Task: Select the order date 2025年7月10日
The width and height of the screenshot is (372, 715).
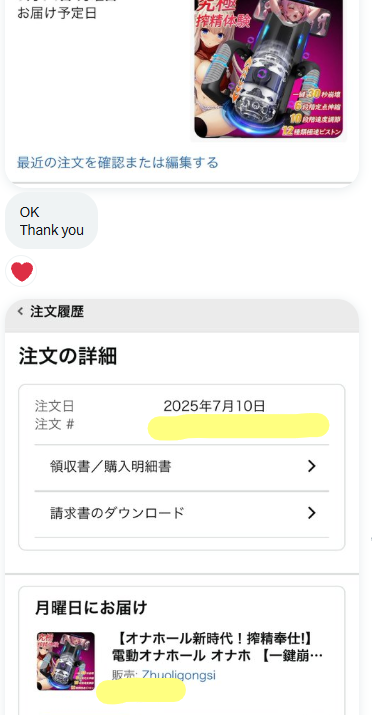Action: coord(214,406)
